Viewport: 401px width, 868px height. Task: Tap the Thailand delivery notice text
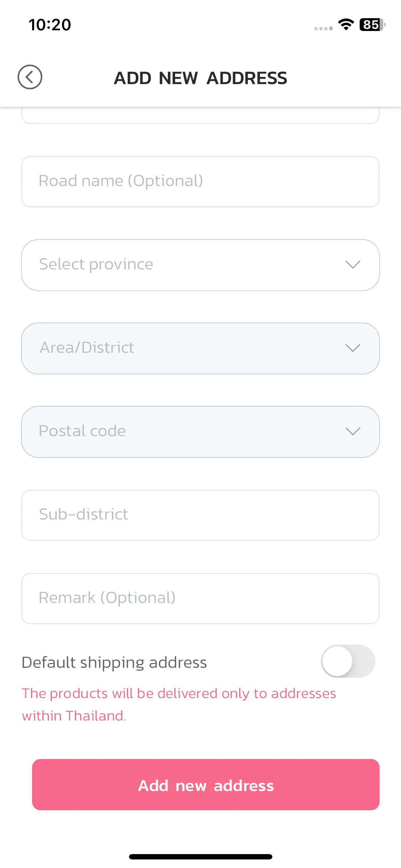(179, 704)
